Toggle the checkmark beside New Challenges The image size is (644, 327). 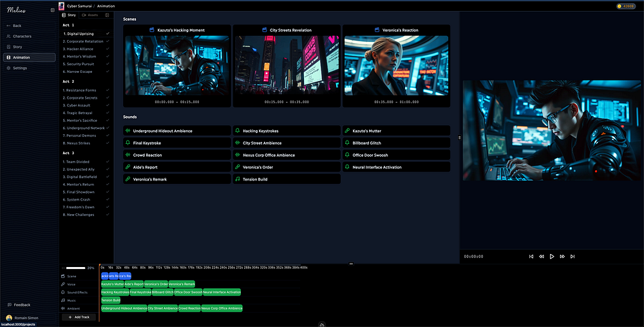click(108, 215)
